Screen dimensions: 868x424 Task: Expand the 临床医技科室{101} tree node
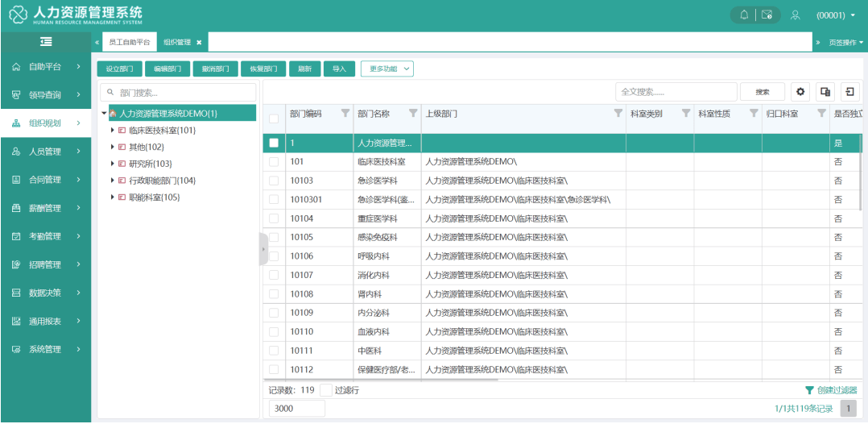point(113,130)
